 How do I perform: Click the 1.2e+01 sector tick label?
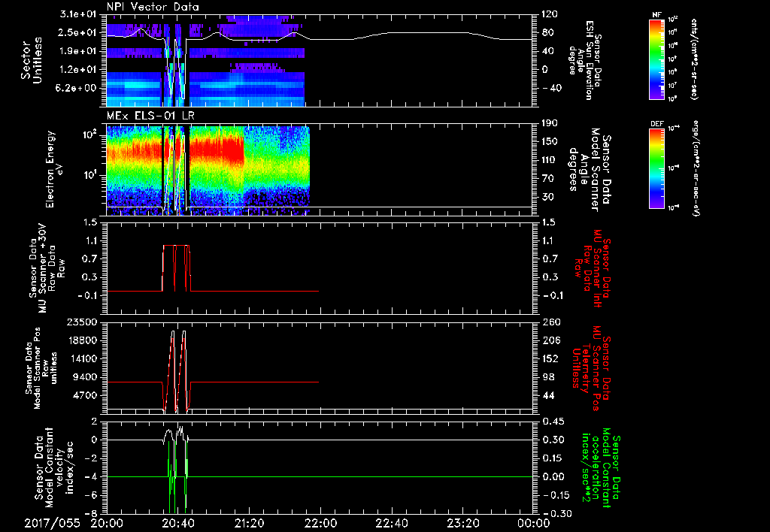(78, 70)
